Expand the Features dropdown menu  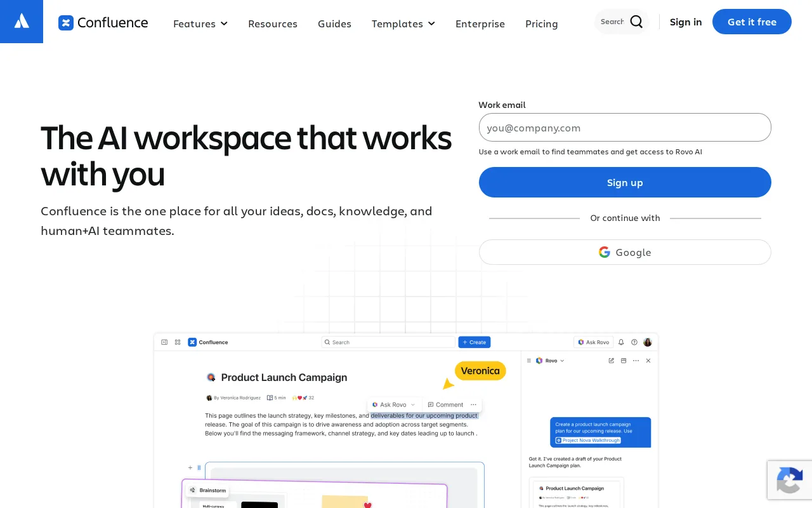(200, 23)
